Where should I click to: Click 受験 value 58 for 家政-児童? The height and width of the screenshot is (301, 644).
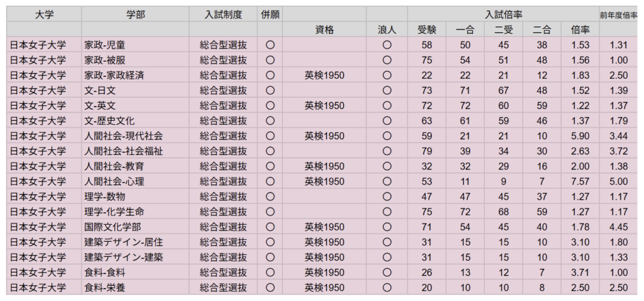pyautogui.click(x=427, y=45)
